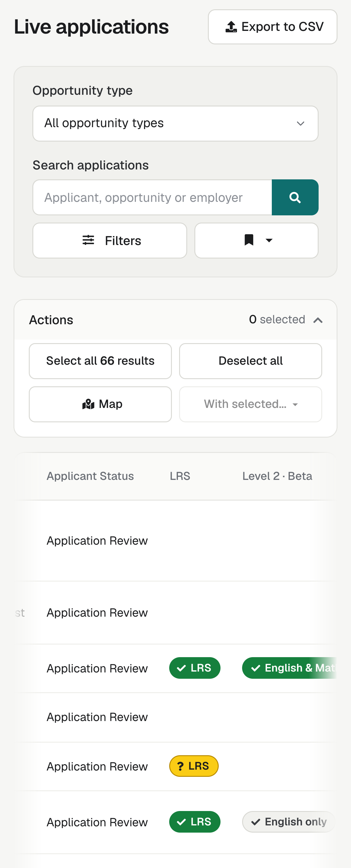Screen dimensions: 351x868
Task: Click Deselect all button
Action: tap(250, 361)
